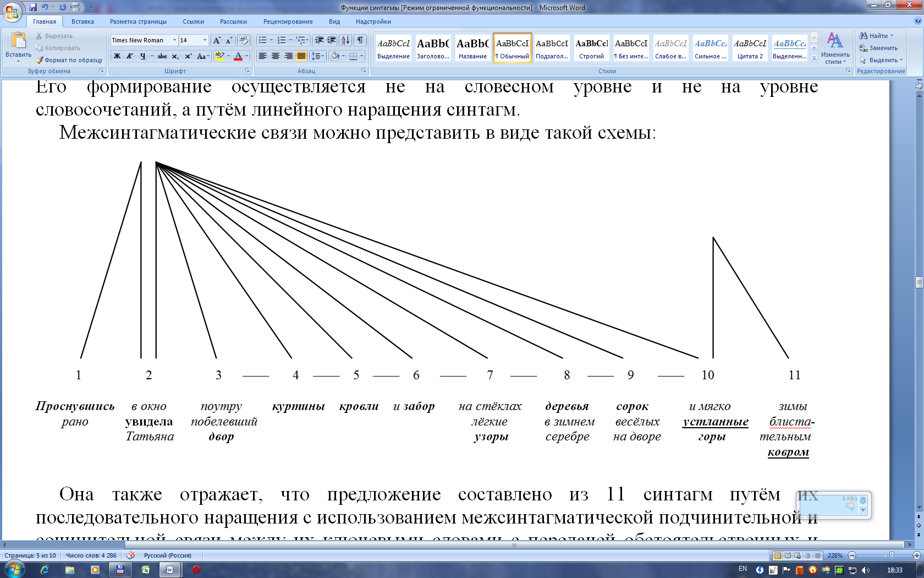Click numbered list icon
Viewport: 924px width, 578px height.
pos(282,40)
